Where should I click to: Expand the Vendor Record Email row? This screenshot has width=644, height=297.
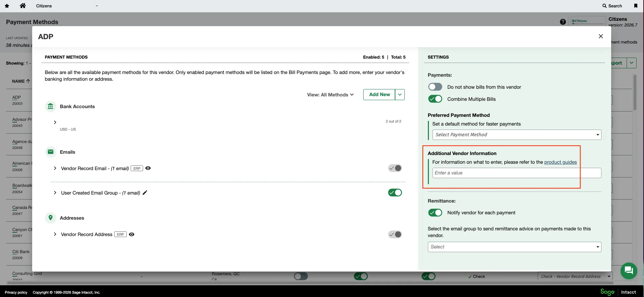tap(55, 168)
